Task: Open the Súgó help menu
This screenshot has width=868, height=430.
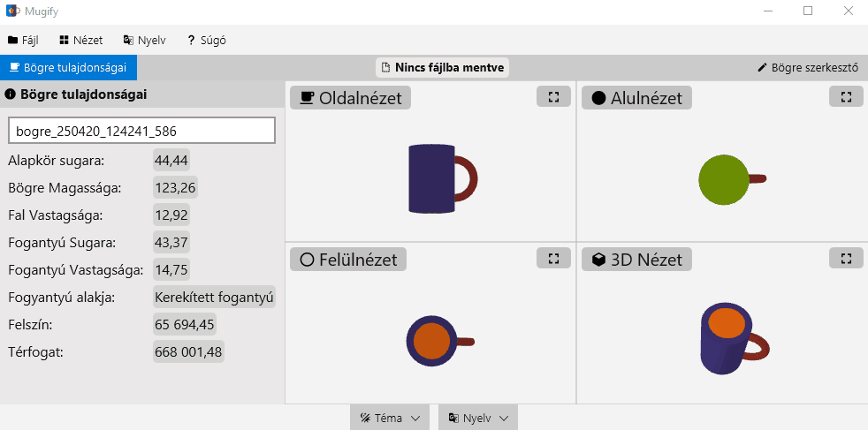Action: (x=206, y=40)
